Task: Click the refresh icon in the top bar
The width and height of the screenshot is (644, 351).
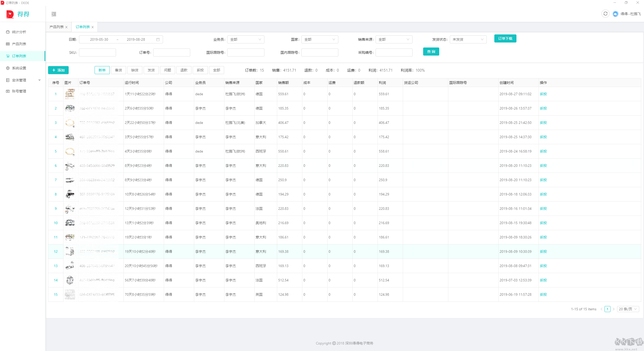Action: 605,14
